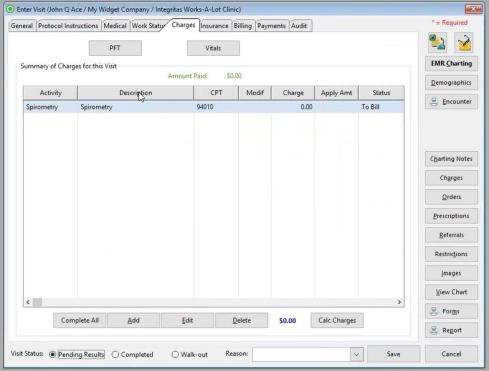Click the Calc Charges button
Screen dimensions: 489x371
coord(337,320)
